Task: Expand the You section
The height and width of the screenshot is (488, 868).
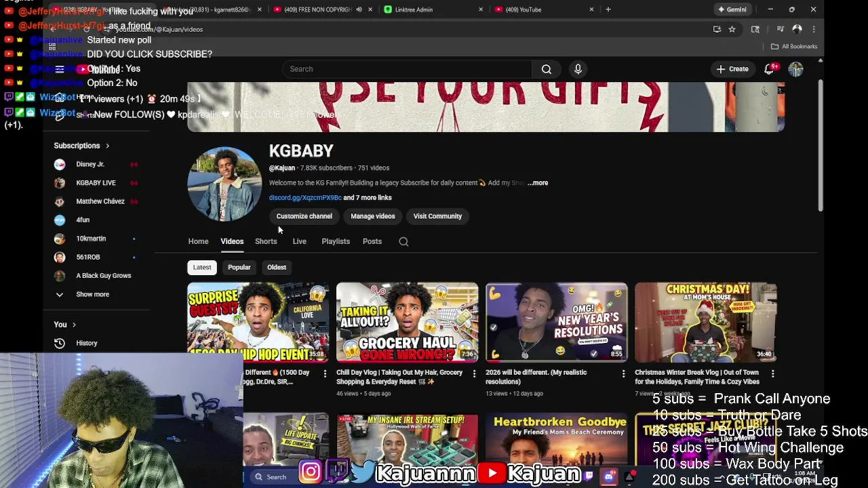Action: [65, 325]
